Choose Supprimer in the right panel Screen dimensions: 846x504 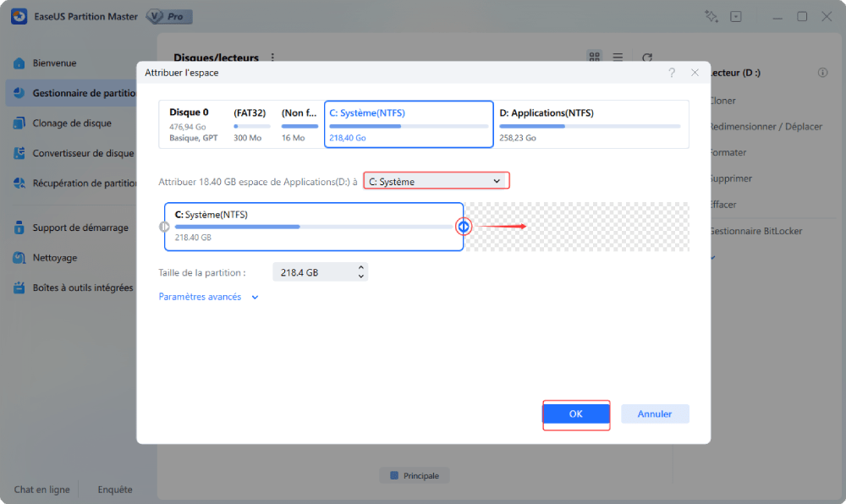click(x=731, y=178)
